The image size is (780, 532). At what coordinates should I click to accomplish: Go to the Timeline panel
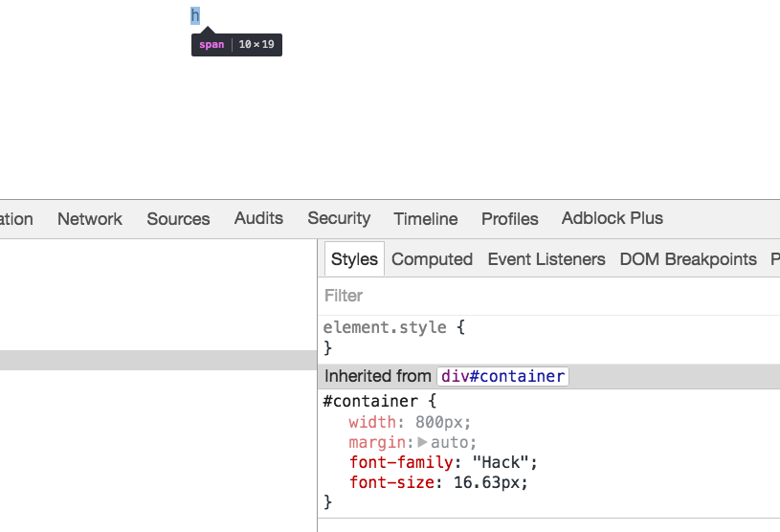tap(426, 219)
